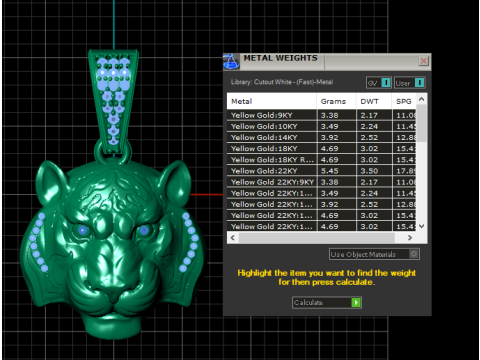The height and width of the screenshot is (360, 480).
Task: Select the tiger head pendant model
Action: click(113, 250)
